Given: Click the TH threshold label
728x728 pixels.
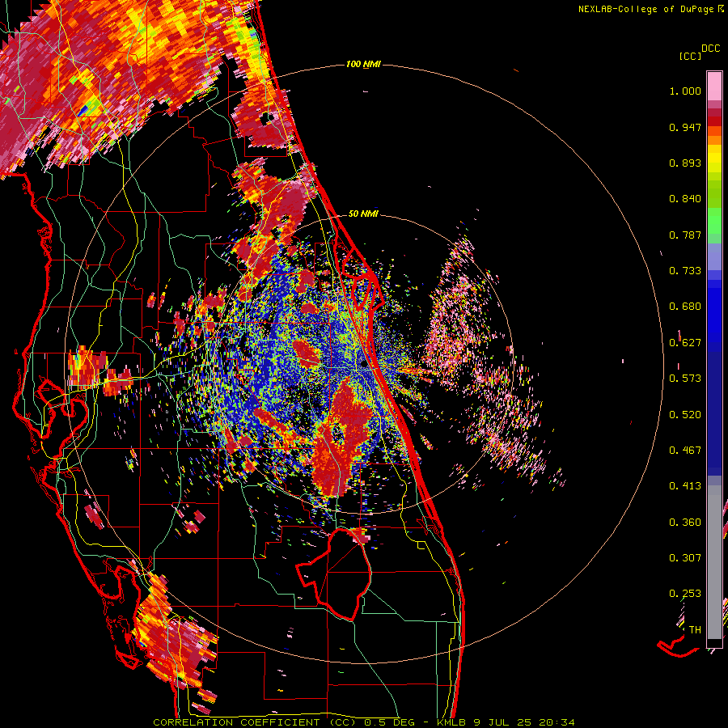Looking at the screenshot, I should pos(695,630).
